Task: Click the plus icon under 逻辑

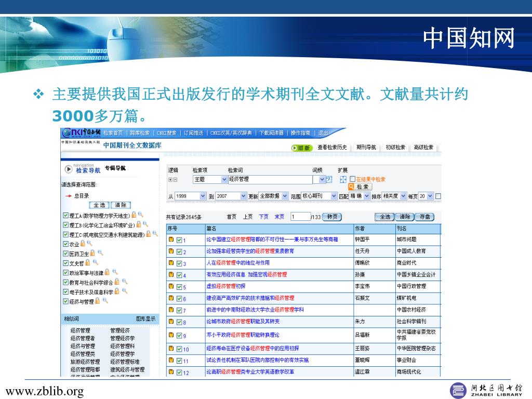Action: [x=170, y=179]
